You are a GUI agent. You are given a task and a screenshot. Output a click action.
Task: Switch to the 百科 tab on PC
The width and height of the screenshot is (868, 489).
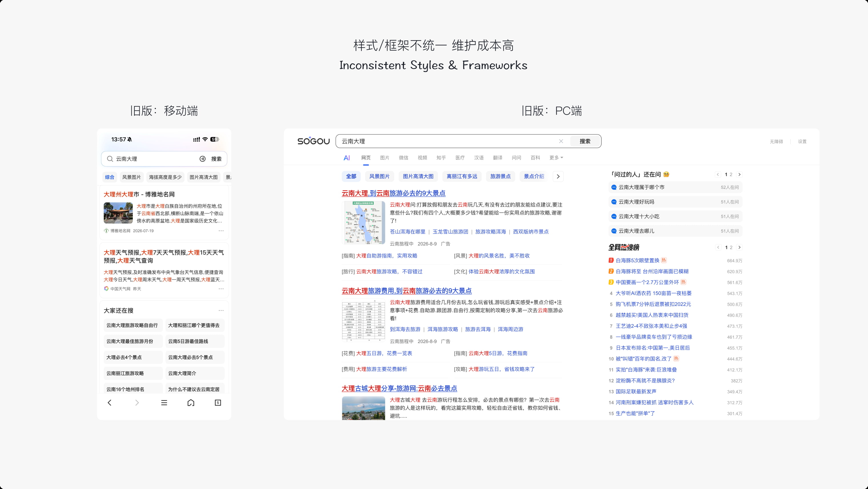(535, 157)
